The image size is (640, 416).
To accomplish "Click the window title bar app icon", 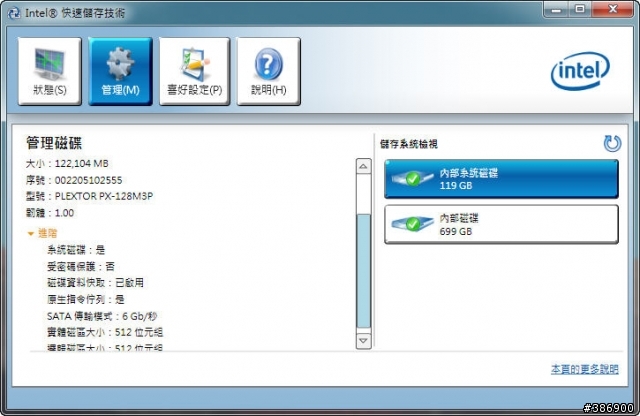I will pyautogui.click(x=15, y=13).
